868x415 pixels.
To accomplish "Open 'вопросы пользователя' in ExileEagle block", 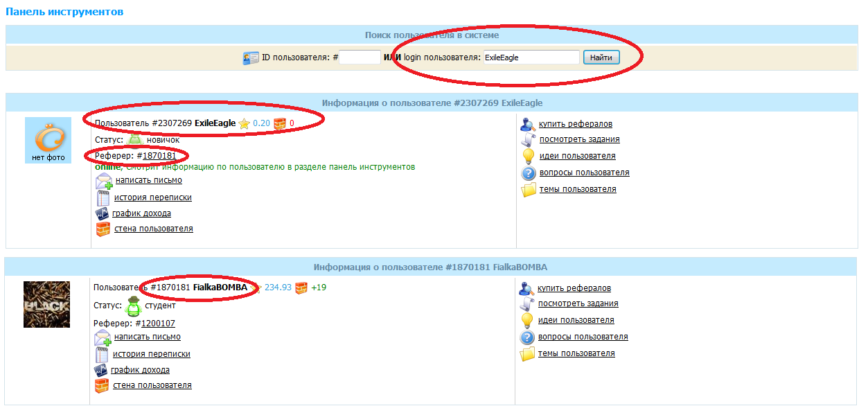I will click(x=585, y=173).
